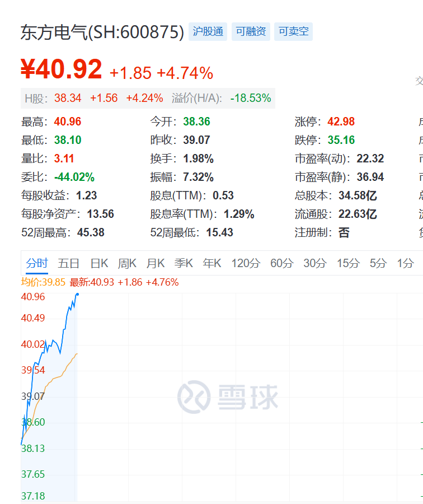This screenshot has height=504, width=423.
Task: Click the 委比 value -44.02%
Action: pos(74,177)
